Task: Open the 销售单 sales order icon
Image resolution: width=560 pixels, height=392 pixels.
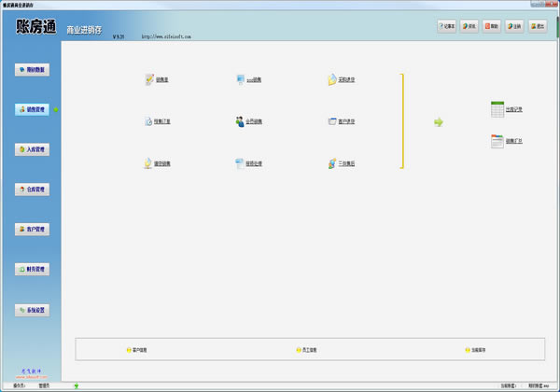Action: click(x=149, y=80)
